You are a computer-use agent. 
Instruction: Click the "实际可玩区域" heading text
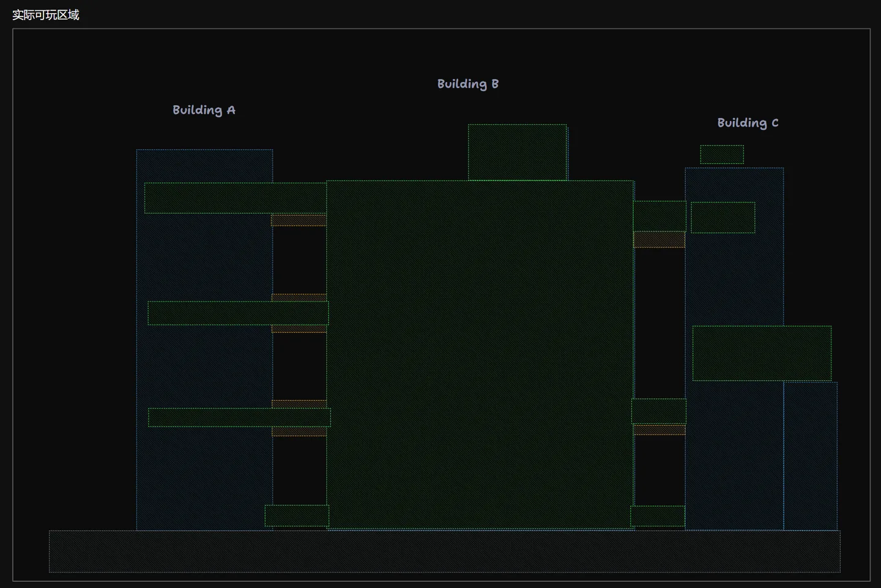[x=46, y=15]
